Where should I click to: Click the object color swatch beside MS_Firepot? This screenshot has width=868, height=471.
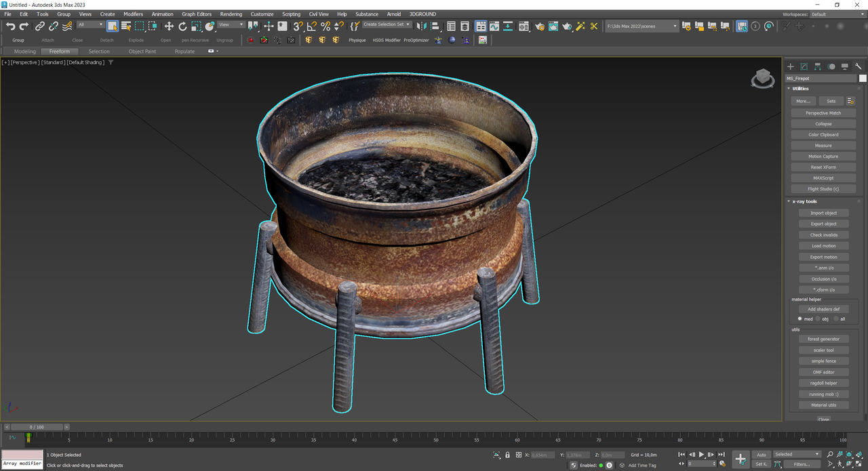click(x=863, y=79)
